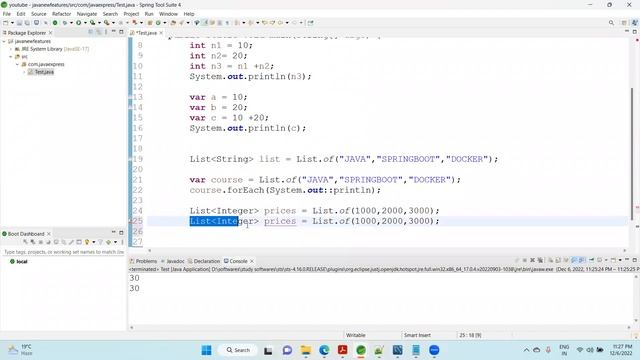640x360 pixels.
Task: Open the Project menu
Action: [131, 14]
